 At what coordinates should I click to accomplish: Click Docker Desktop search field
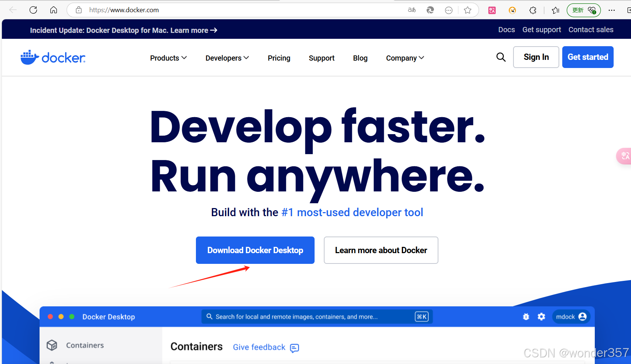[317, 317]
